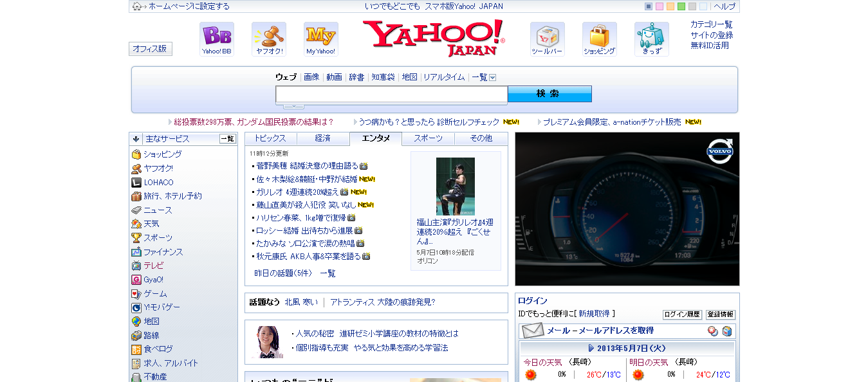Switch to the エンタメ tab
Screen dimensions: 868x382
point(376,138)
